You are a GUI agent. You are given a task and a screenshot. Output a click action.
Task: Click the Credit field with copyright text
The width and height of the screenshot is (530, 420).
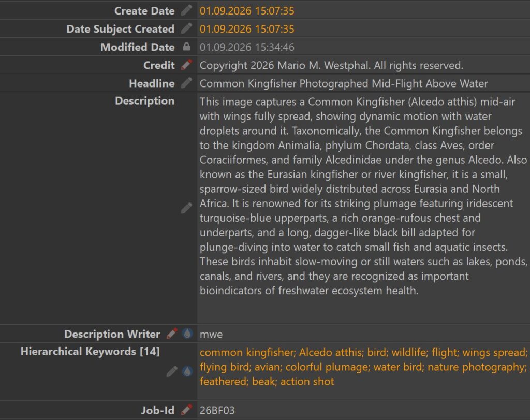click(x=363, y=65)
